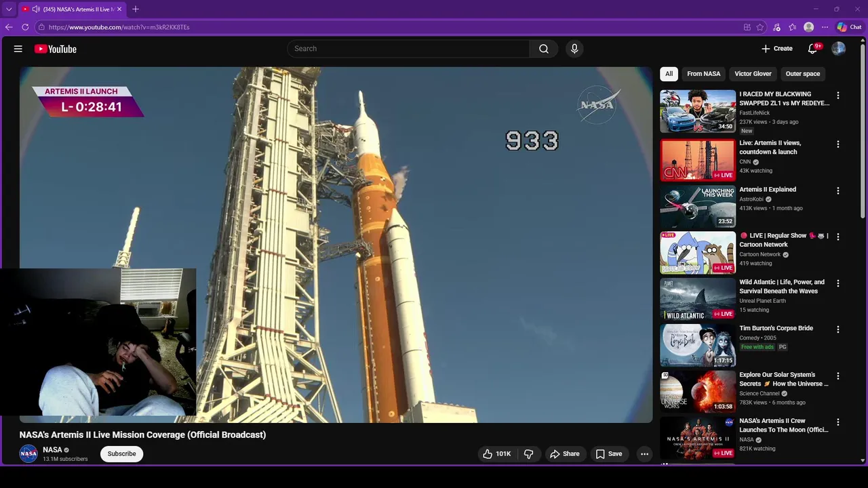Open options for Artemis II Explained video
The height and width of the screenshot is (488, 868).
coord(838,191)
